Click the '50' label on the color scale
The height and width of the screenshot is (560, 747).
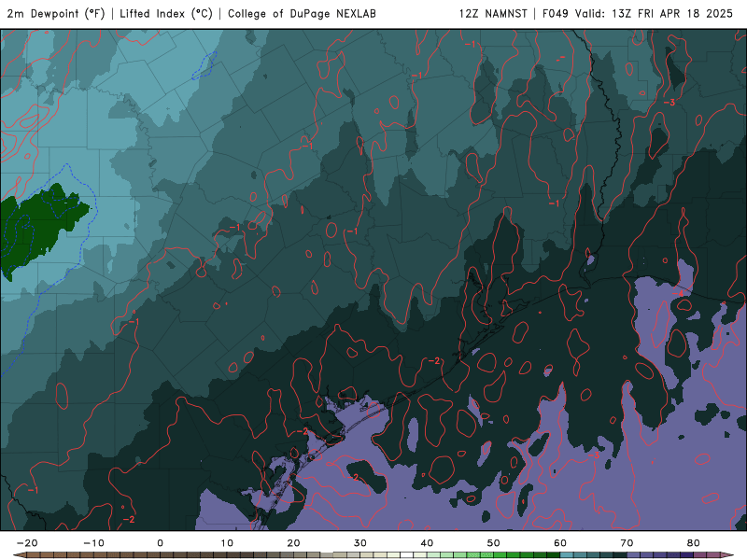[x=494, y=543]
